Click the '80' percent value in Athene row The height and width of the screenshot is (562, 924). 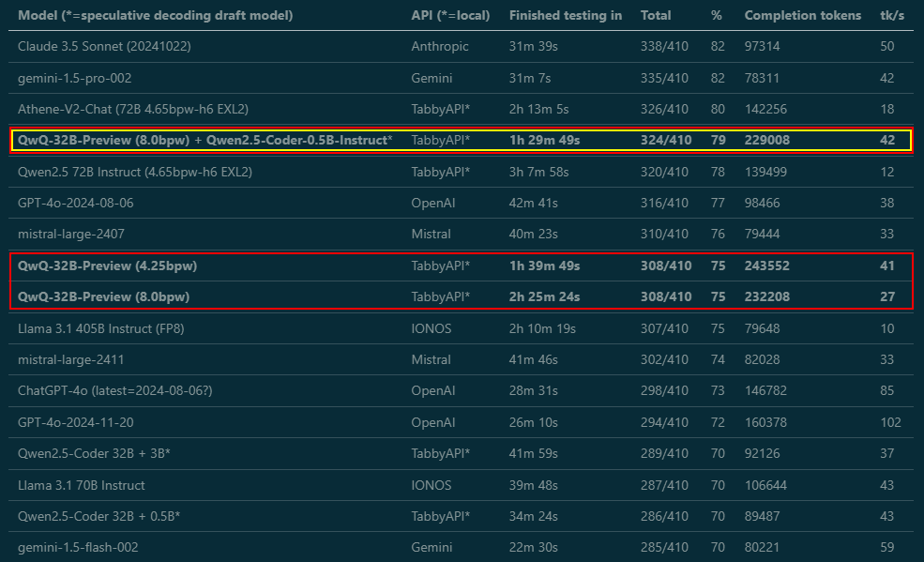[x=718, y=110]
